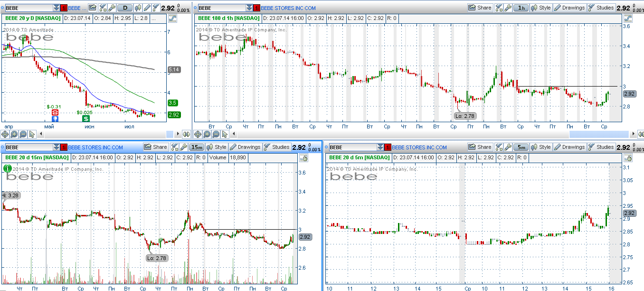Click scroll-right arrow under the daily chart
Viewport: 644px width, 291px height.
click(x=178, y=135)
